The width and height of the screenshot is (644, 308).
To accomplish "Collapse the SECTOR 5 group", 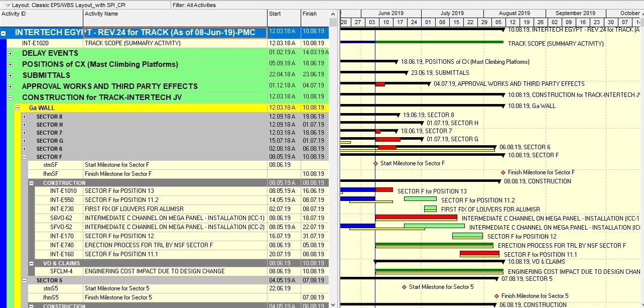I will coord(24,280).
